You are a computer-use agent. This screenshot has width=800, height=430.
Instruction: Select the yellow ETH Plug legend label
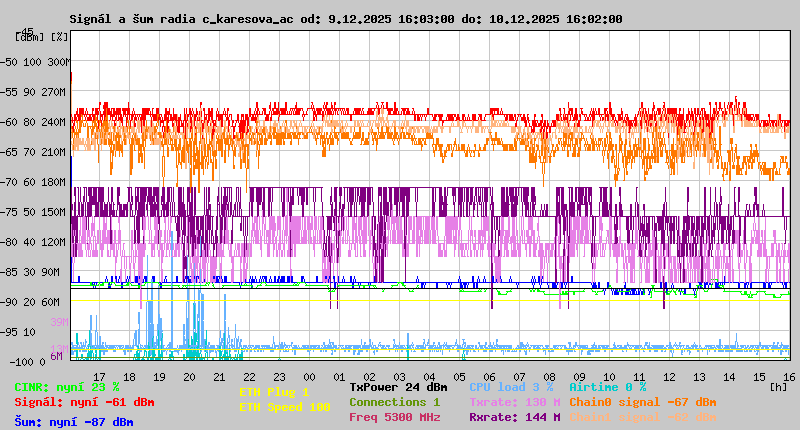(x=274, y=392)
